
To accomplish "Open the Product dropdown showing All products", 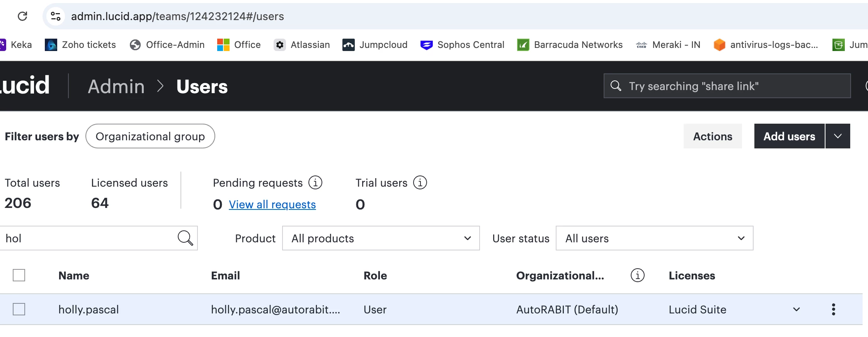I will click(x=381, y=238).
